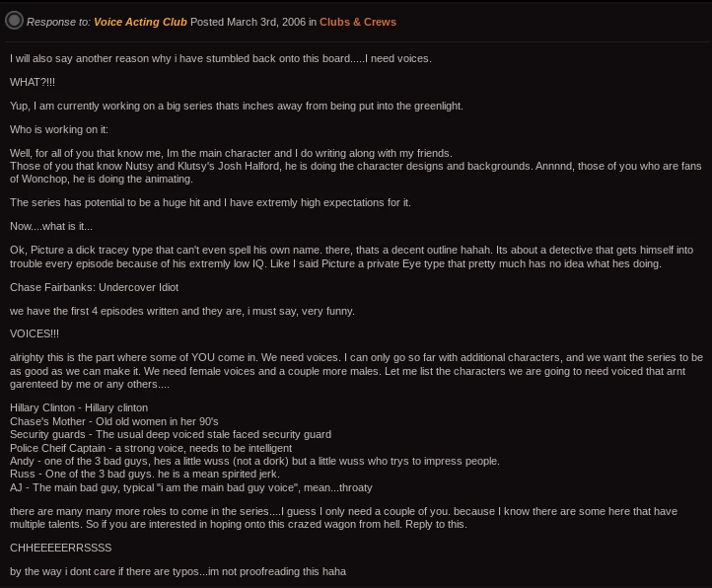Click the round gray post icon
The height and width of the screenshot is (588, 712).
[x=14, y=21]
